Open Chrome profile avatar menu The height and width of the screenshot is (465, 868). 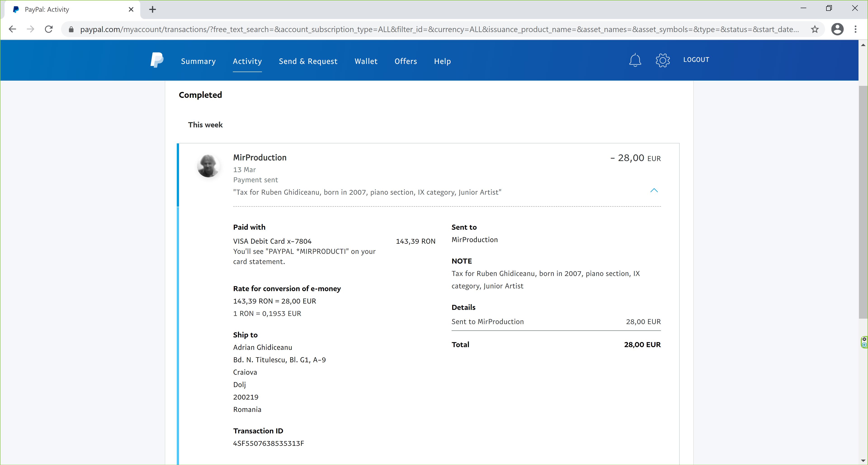point(837,29)
